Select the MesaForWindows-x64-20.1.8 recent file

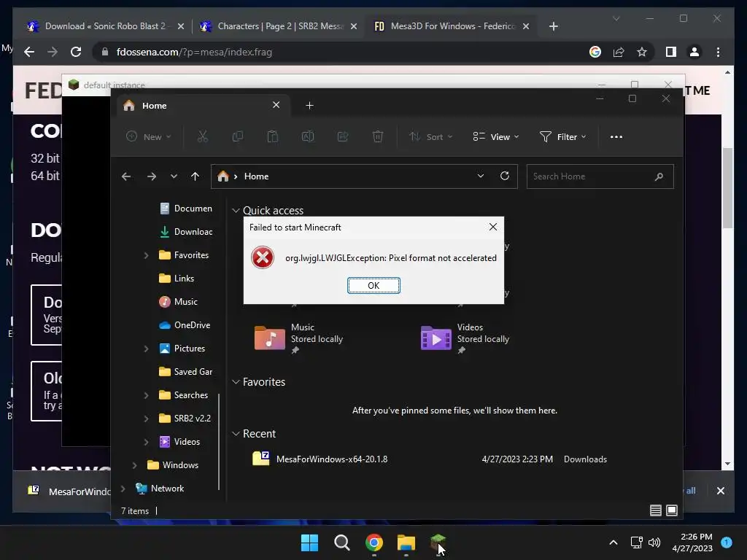coord(429,459)
